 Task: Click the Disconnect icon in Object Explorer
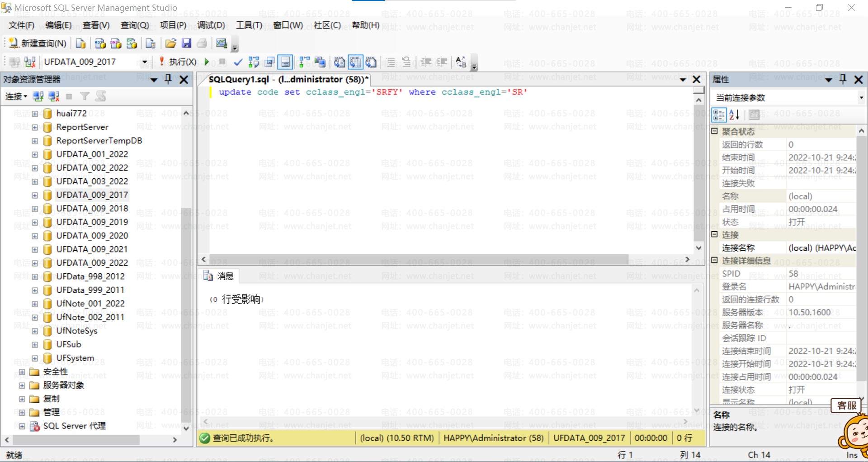pos(54,96)
